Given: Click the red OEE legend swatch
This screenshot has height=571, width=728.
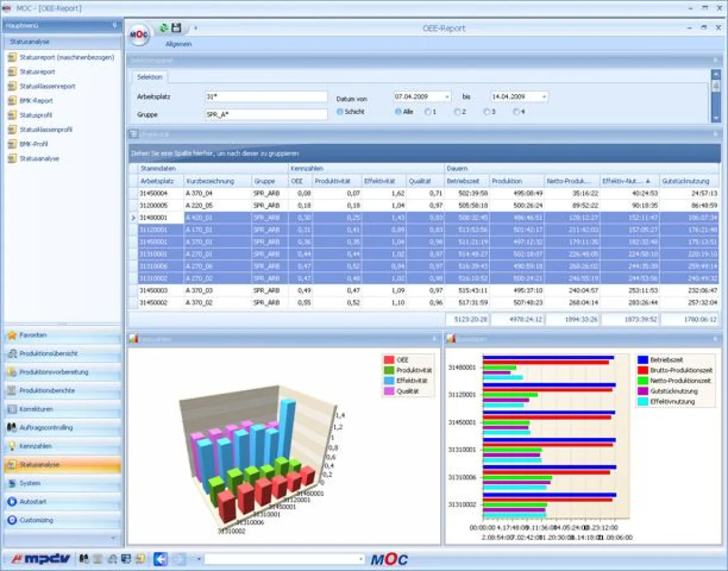Looking at the screenshot, I should [x=389, y=360].
